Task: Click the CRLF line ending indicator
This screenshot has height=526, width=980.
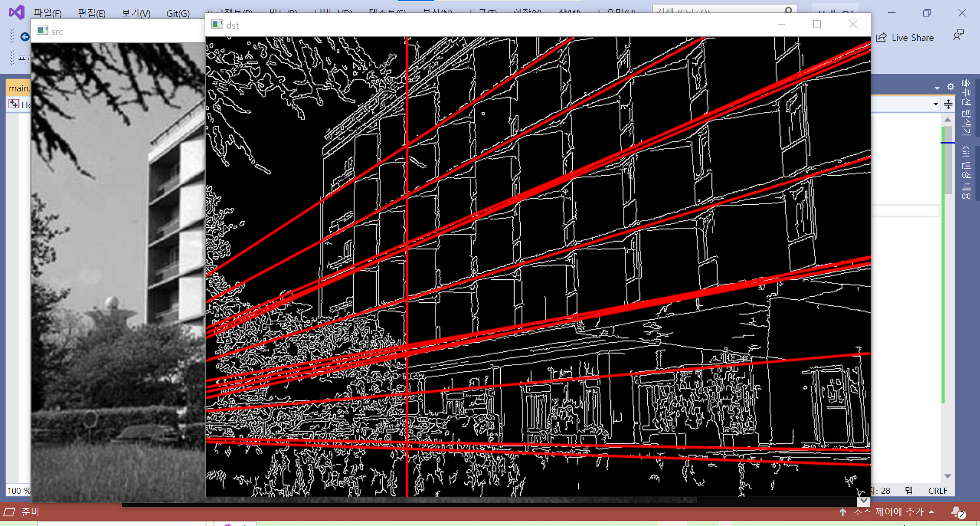Action: click(x=938, y=491)
